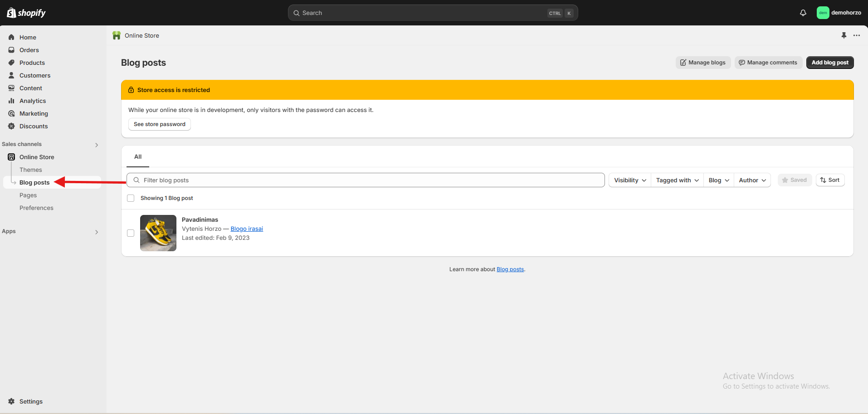Open Themes under Online Store

31,170
